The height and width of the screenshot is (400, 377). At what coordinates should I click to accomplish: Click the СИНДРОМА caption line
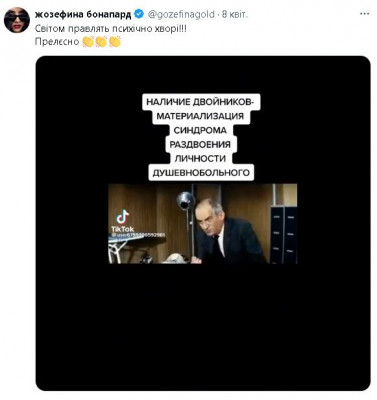(x=200, y=130)
